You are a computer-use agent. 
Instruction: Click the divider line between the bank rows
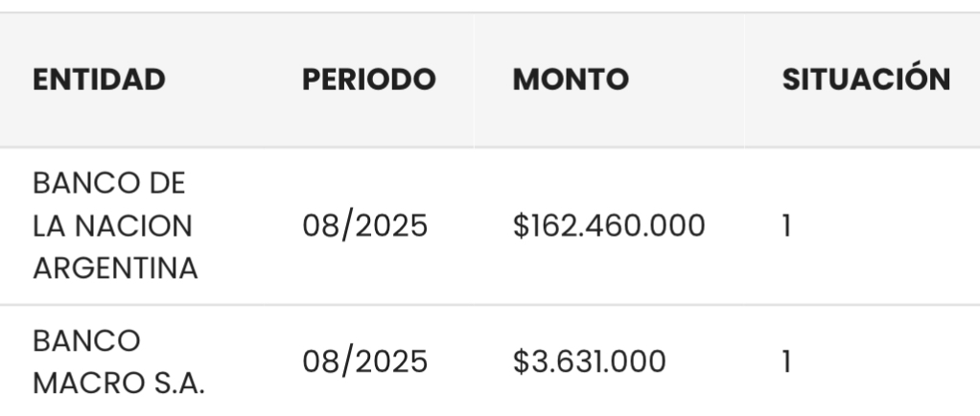click(x=490, y=306)
